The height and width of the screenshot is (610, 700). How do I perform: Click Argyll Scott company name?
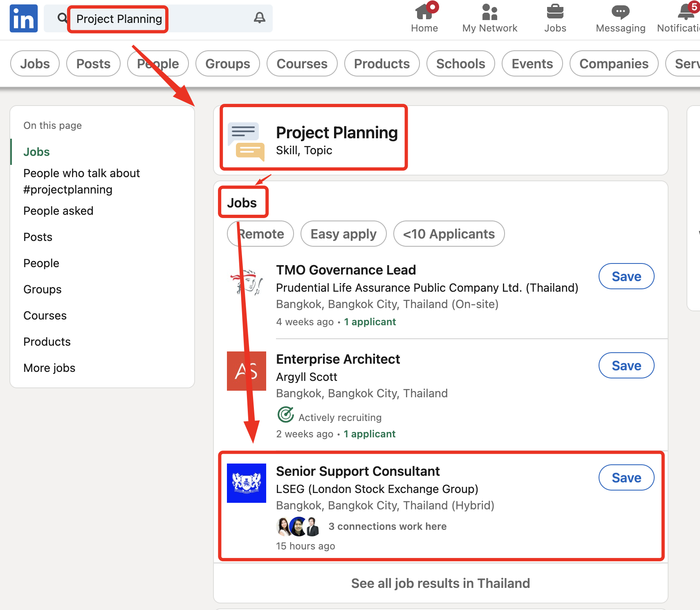[307, 377]
